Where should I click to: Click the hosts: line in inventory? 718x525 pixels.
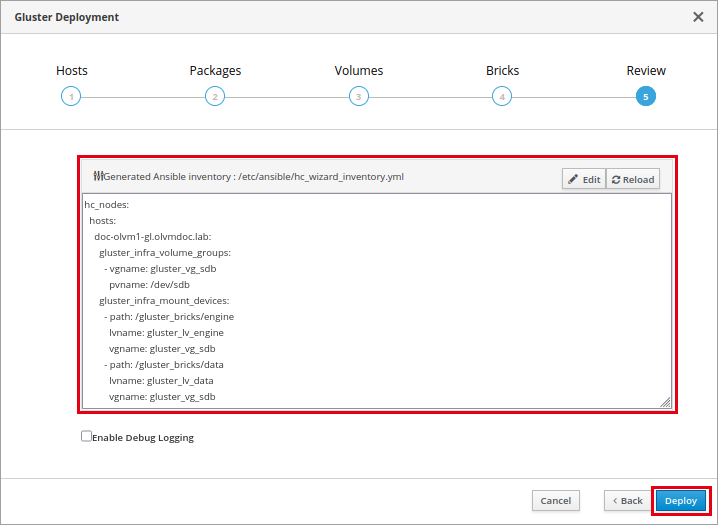pyautogui.click(x=103, y=221)
